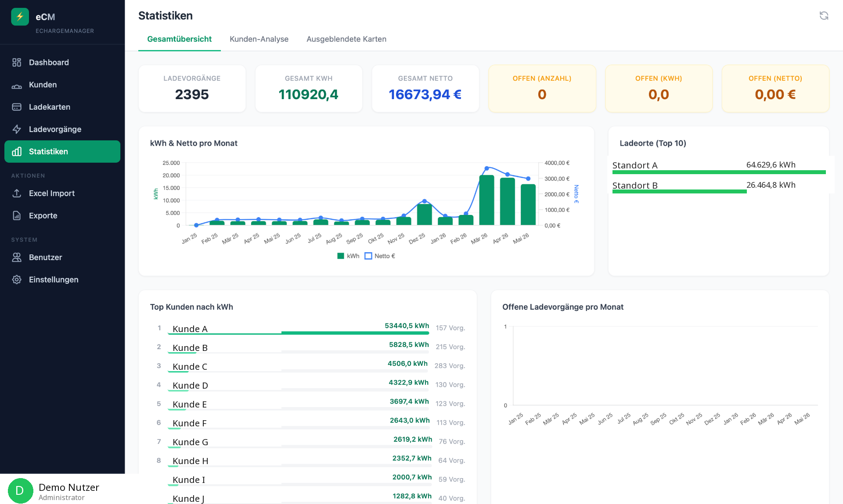843x504 pixels.
Task: Click the Apr 26 kWh bar
Action: coord(508,201)
